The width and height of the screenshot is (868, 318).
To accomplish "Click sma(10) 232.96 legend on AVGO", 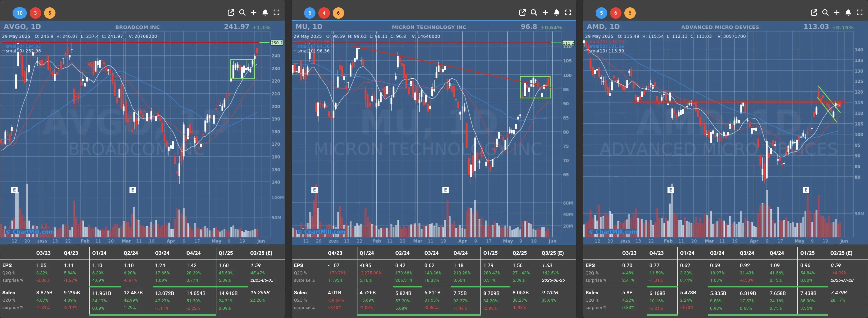I will 22,51.
